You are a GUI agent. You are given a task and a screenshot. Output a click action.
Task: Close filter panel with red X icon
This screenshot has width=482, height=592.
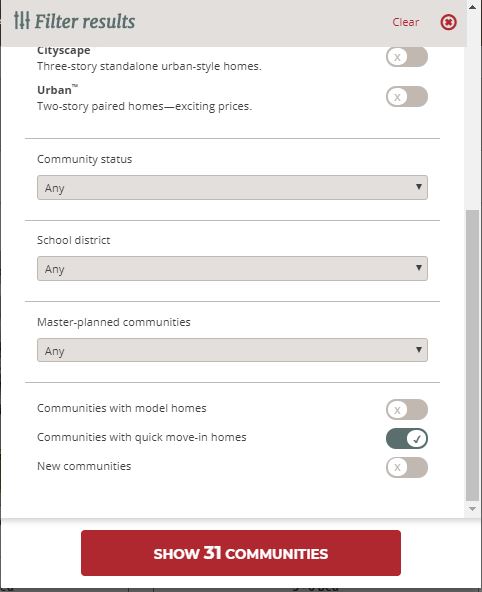pyautogui.click(x=448, y=22)
